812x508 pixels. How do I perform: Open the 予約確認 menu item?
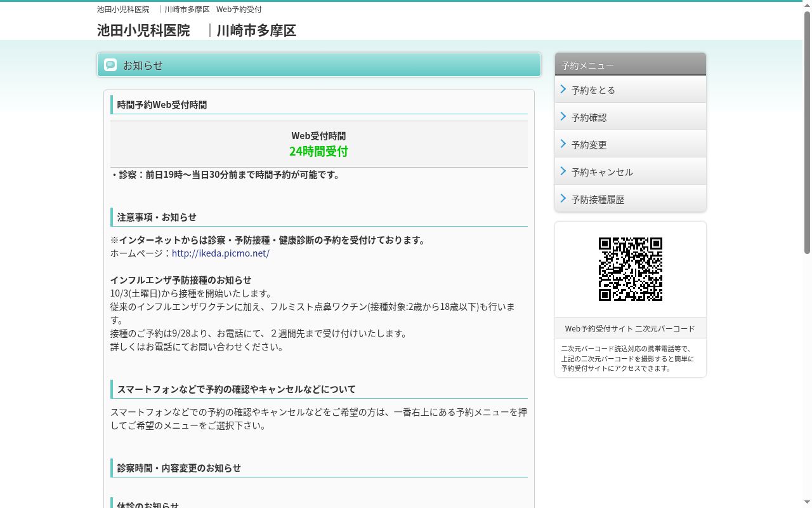click(x=631, y=117)
